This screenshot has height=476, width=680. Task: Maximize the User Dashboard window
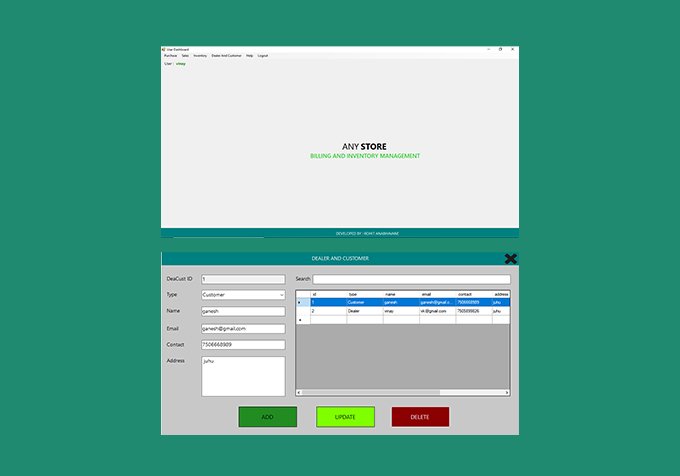(x=500, y=49)
